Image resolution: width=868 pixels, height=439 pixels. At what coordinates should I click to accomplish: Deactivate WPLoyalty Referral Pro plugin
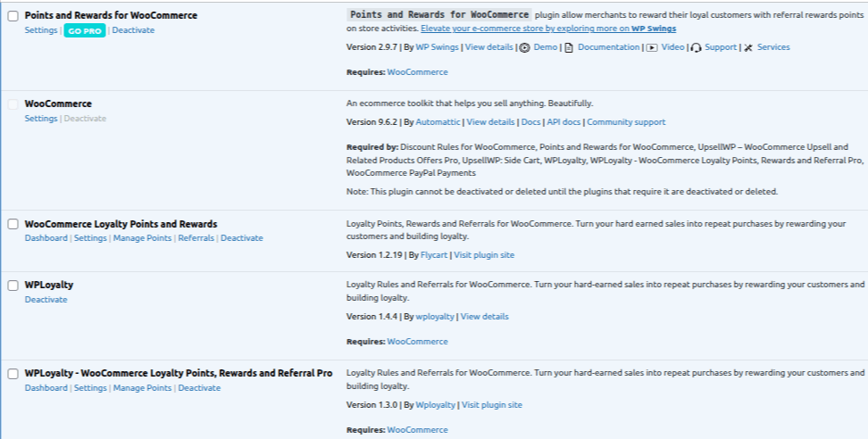click(199, 388)
